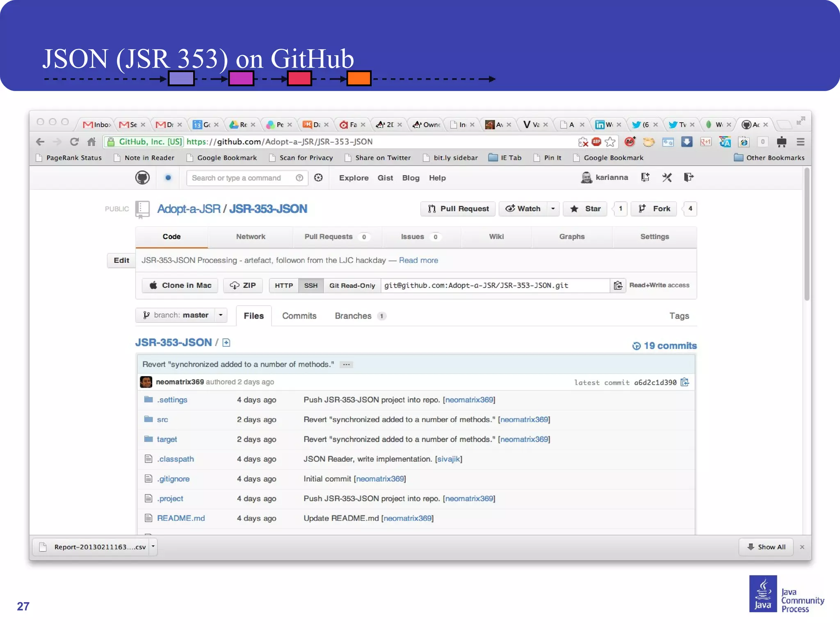
Task: Click the GitHub Octocat logo
Action: (142, 178)
